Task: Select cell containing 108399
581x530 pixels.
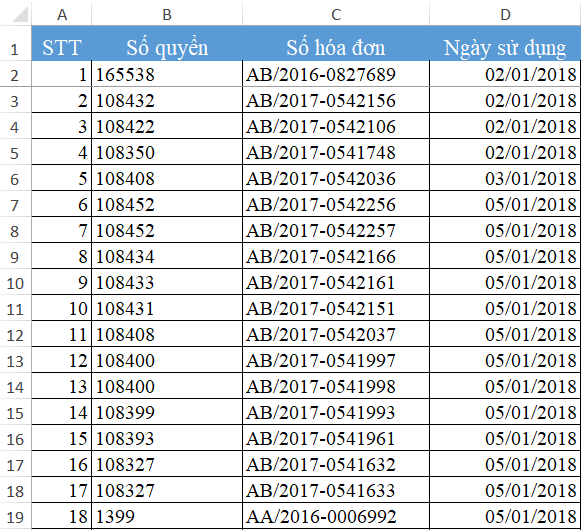Action: point(167,412)
